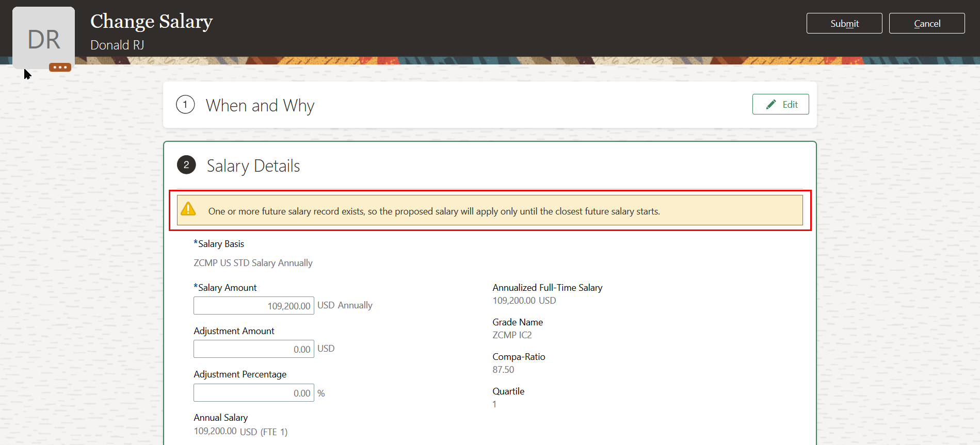Open the When and Why section heading

click(x=260, y=105)
